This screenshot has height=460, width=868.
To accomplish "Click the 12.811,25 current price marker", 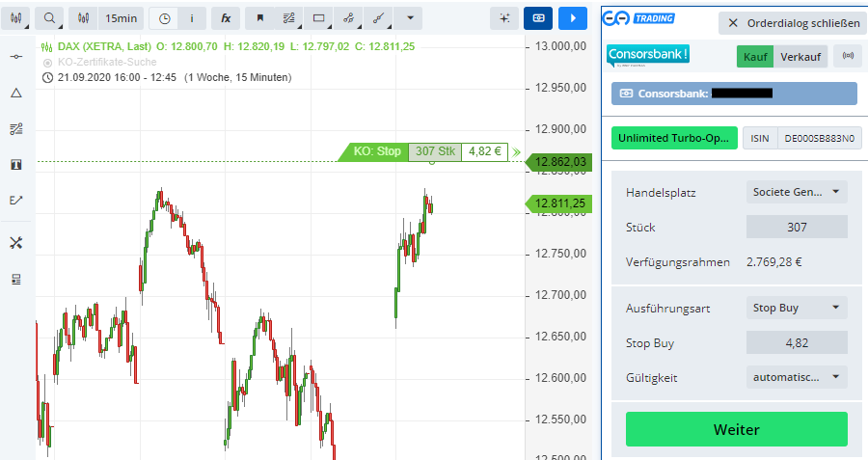I will [559, 203].
